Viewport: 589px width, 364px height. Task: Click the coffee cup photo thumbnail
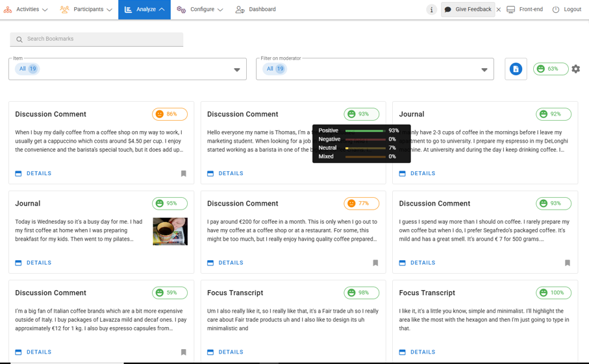pos(170,231)
